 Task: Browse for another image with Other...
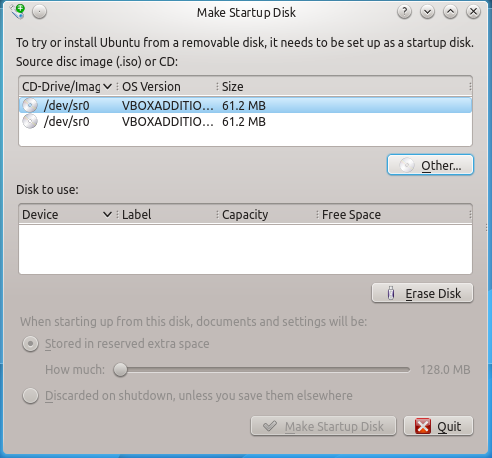tap(430, 165)
